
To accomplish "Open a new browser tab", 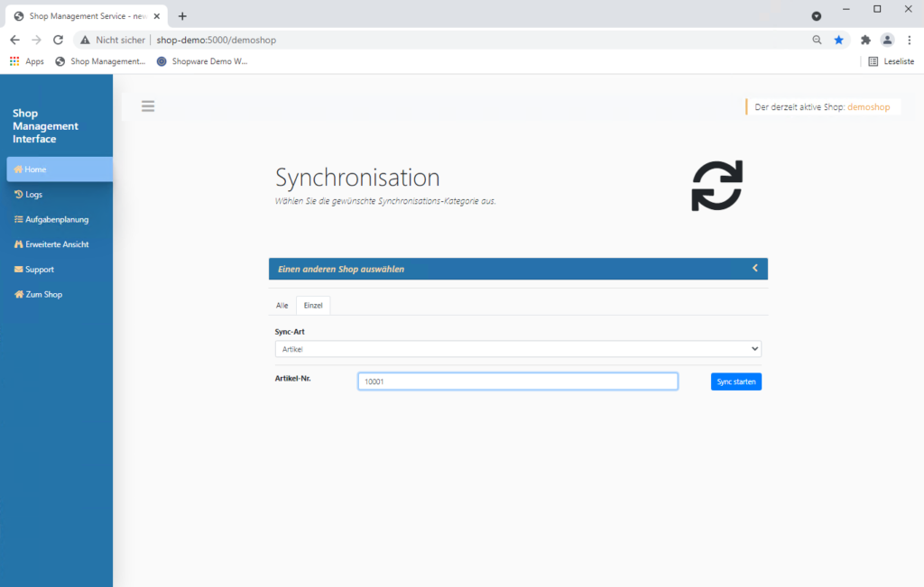I will (x=182, y=16).
